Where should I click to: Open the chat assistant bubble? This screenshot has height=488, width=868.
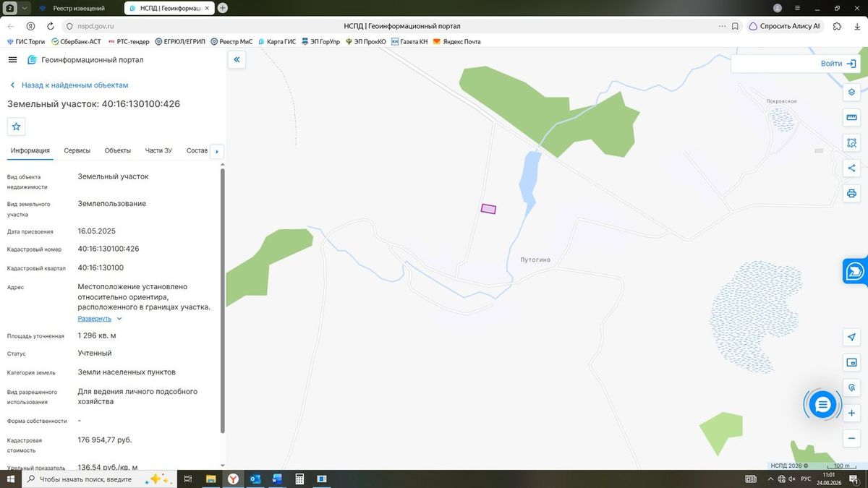[822, 405]
